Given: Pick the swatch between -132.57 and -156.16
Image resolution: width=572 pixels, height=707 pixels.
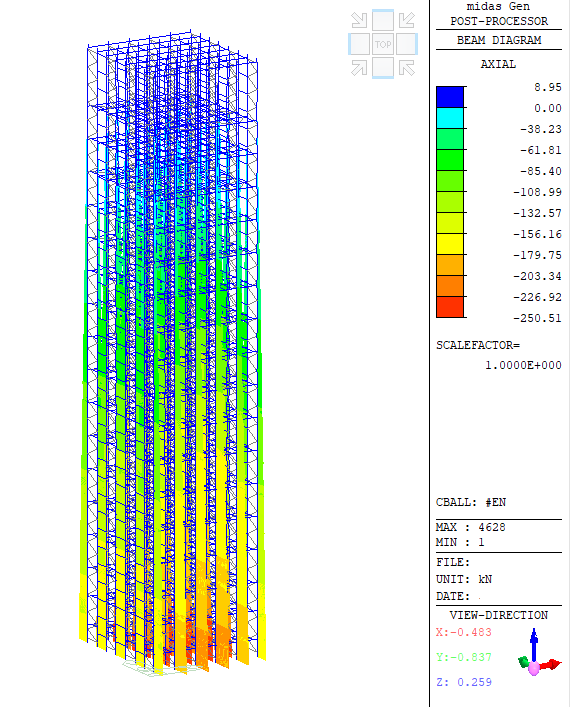Looking at the screenshot, I should click(450, 223).
